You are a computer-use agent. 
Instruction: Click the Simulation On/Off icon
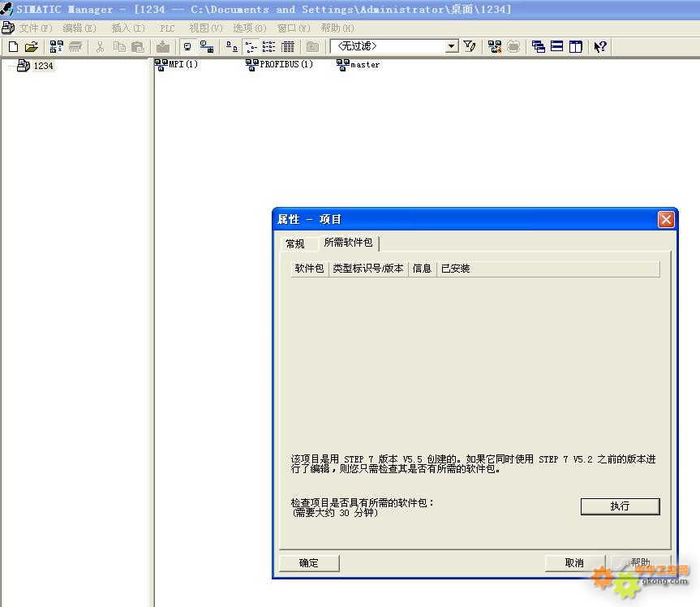pos(513,46)
